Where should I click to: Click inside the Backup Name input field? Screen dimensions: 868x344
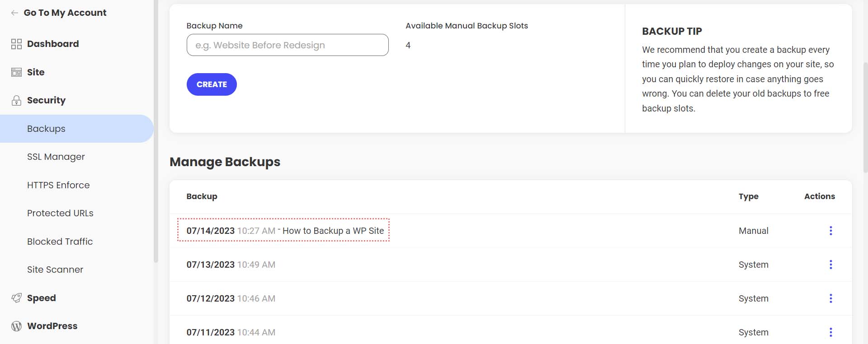click(x=287, y=45)
